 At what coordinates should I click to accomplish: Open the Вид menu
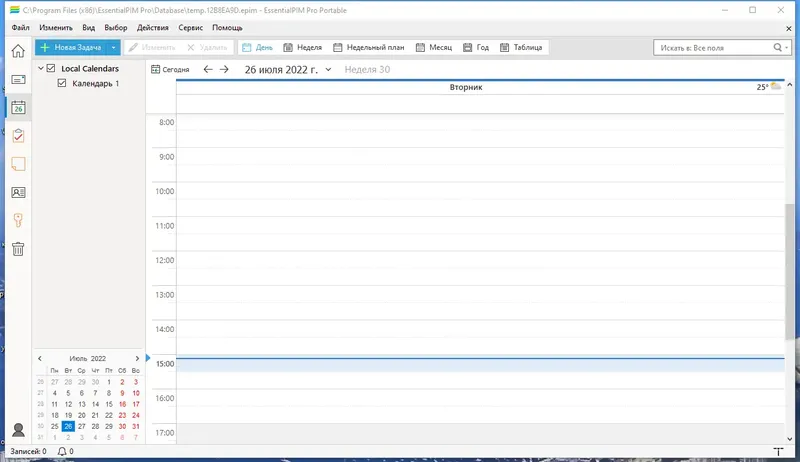(88, 28)
